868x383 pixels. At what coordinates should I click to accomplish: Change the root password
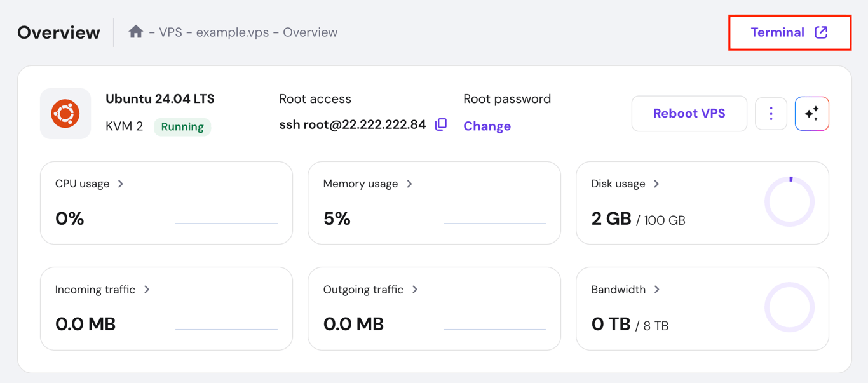[x=487, y=126]
